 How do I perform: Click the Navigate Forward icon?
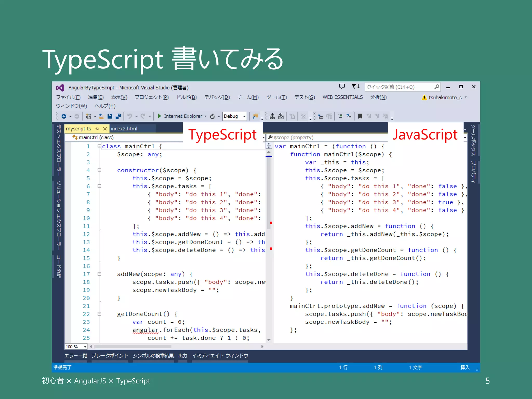(x=77, y=116)
